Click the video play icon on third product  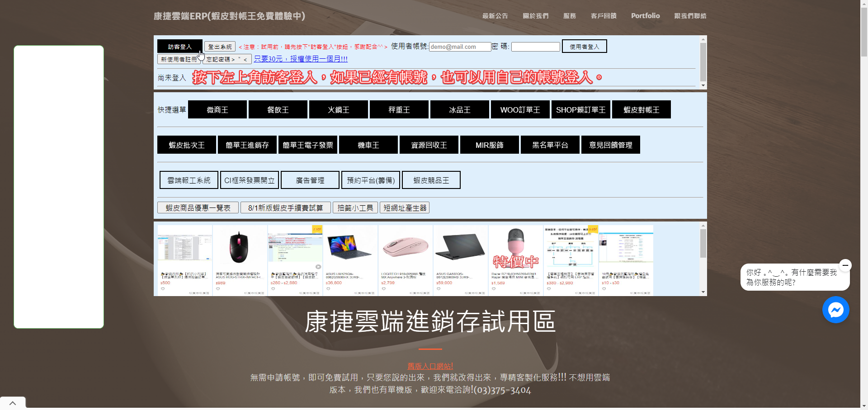(318, 267)
